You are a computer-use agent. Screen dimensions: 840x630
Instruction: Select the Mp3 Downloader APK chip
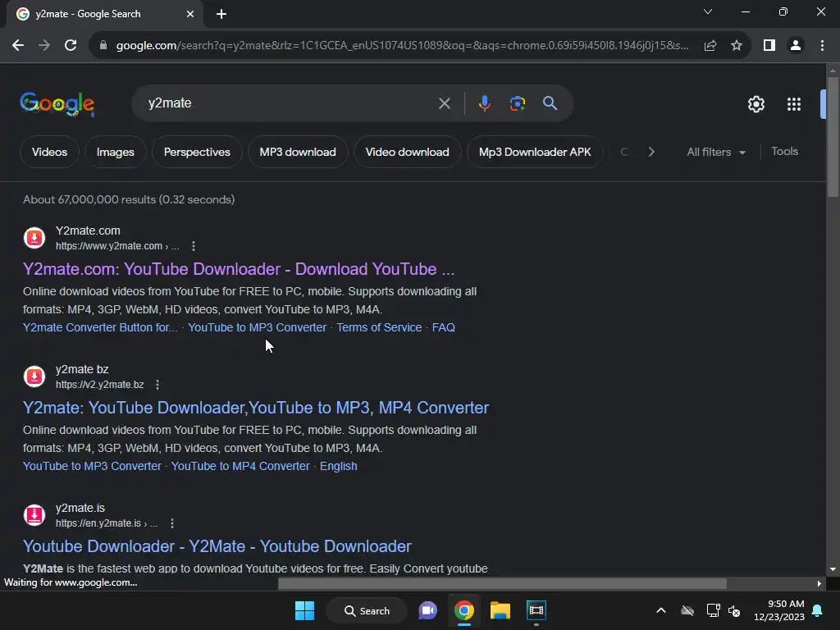(x=535, y=152)
